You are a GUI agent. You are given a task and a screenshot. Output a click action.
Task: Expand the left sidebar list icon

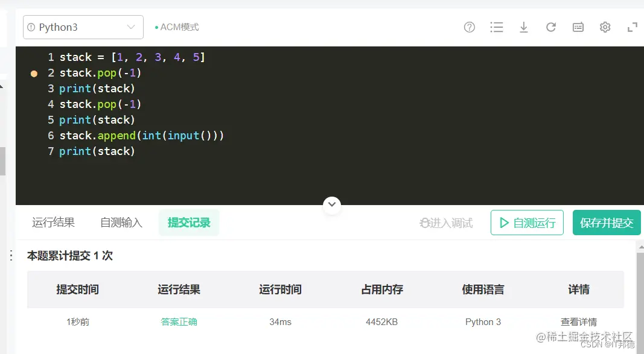pos(10,255)
